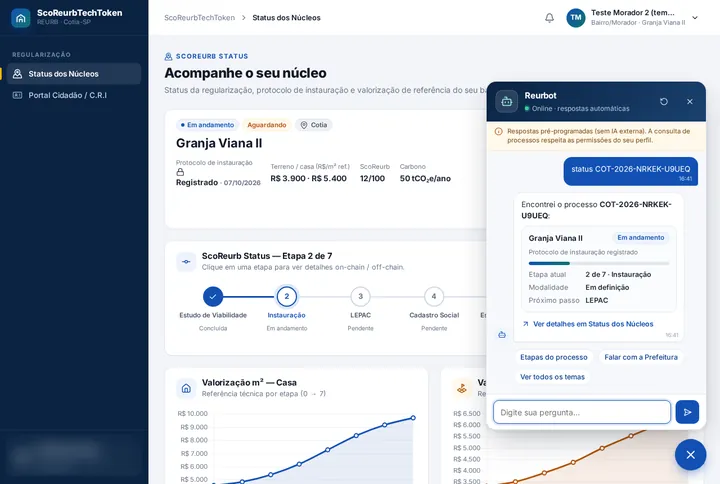720x484 pixels.
Task: Expand the user profile dropdown chevron
Action: pos(695,17)
